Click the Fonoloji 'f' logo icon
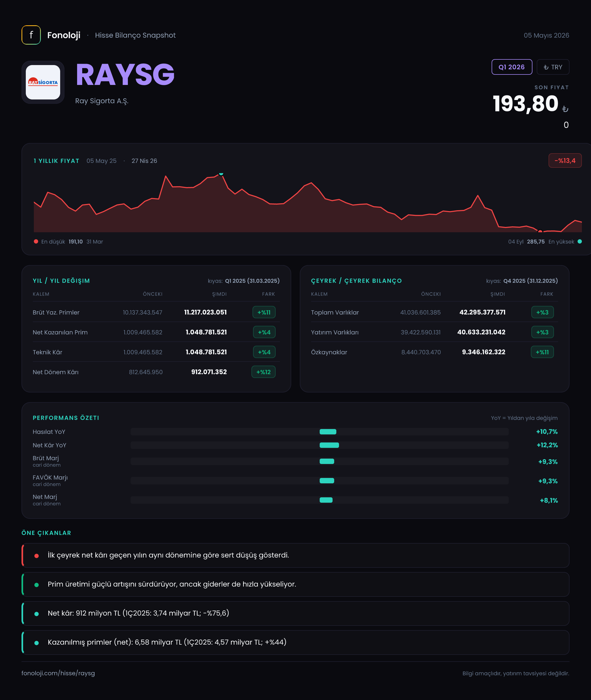Image resolution: width=591 pixels, height=700 pixels. [31, 35]
